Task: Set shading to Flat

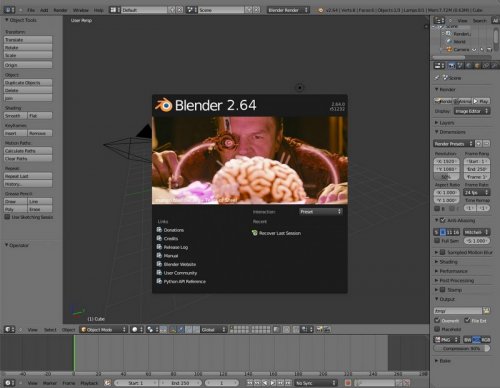Action: [40, 116]
